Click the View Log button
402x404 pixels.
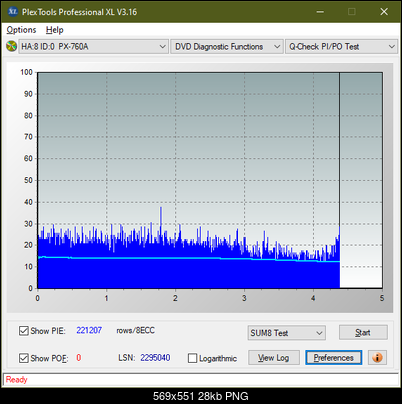click(x=274, y=358)
